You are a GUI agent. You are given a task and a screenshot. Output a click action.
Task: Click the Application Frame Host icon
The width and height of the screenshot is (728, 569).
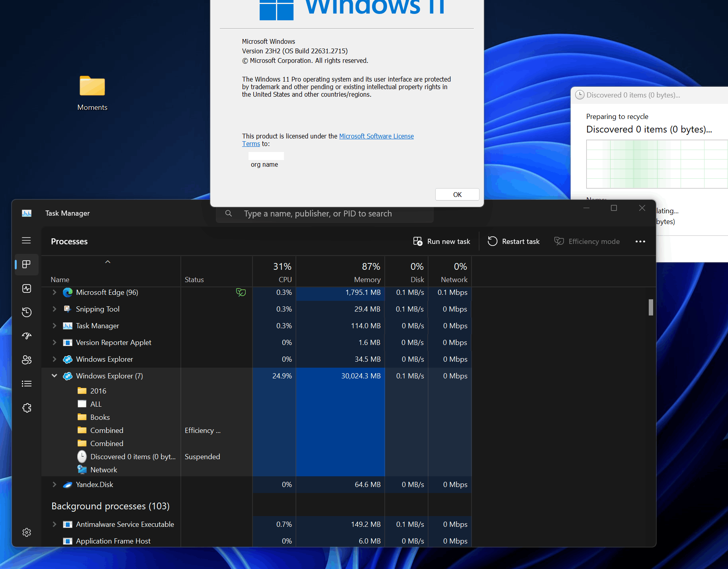(68, 541)
